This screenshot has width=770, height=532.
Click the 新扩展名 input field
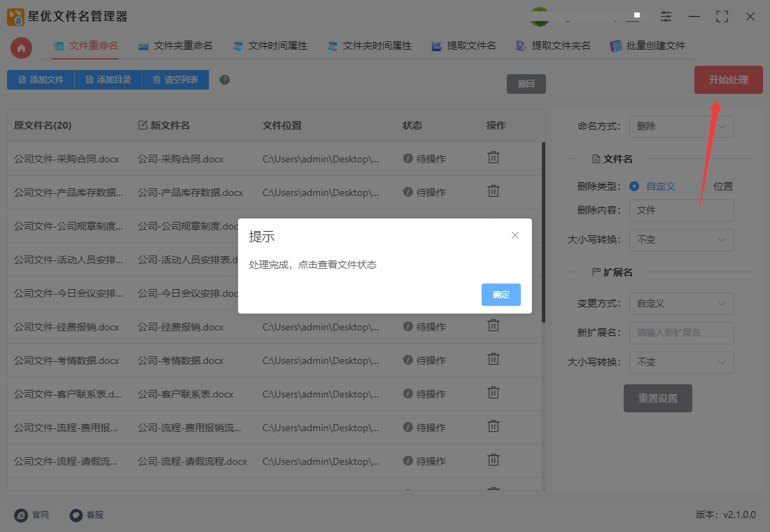coord(682,333)
